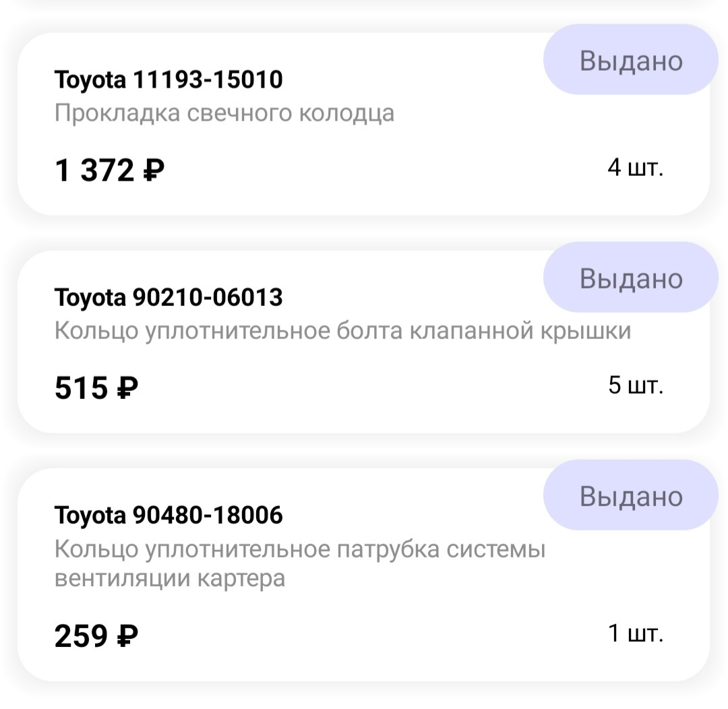Screen dimensions: 728x709
Task: Tap the 515 ₽ price label
Action: tap(94, 388)
